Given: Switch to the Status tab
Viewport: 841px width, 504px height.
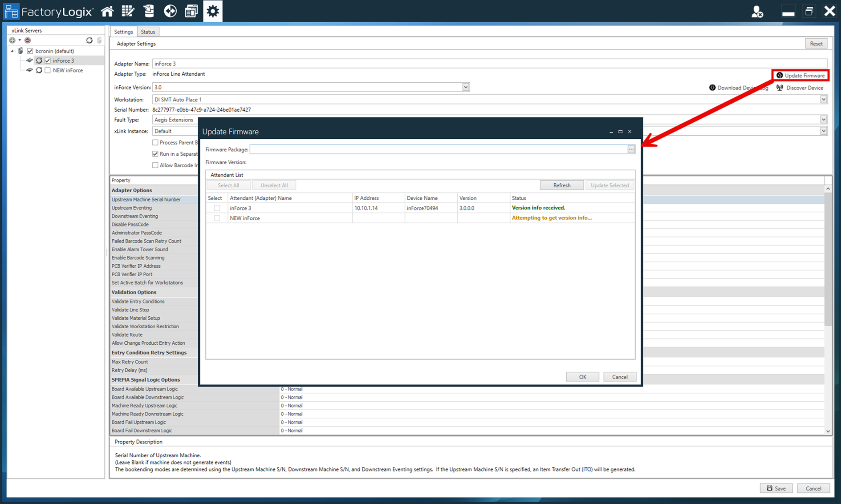Looking at the screenshot, I should (x=148, y=32).
